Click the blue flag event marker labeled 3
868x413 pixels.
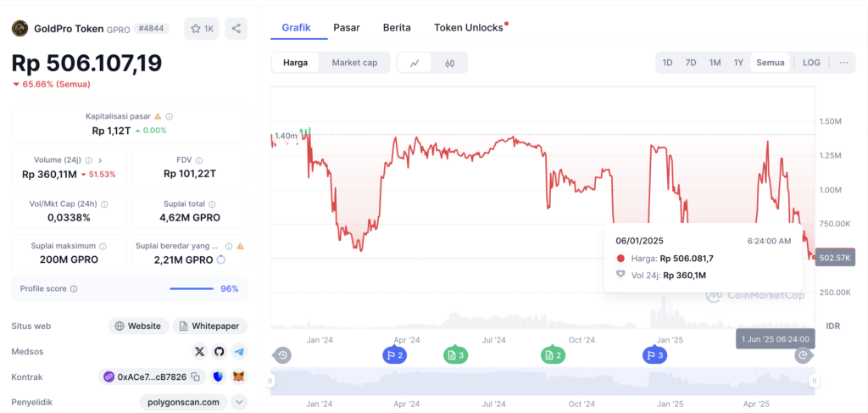[x=654, y=355]
